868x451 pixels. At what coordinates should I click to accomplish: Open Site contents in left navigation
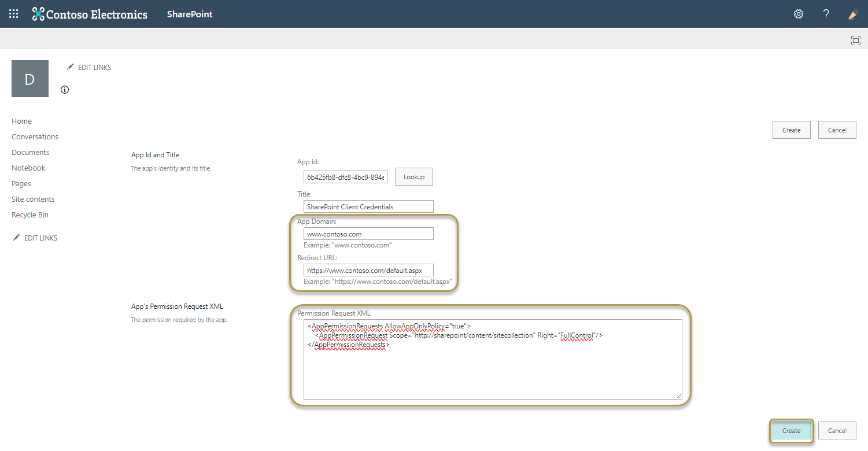point(33,199)
